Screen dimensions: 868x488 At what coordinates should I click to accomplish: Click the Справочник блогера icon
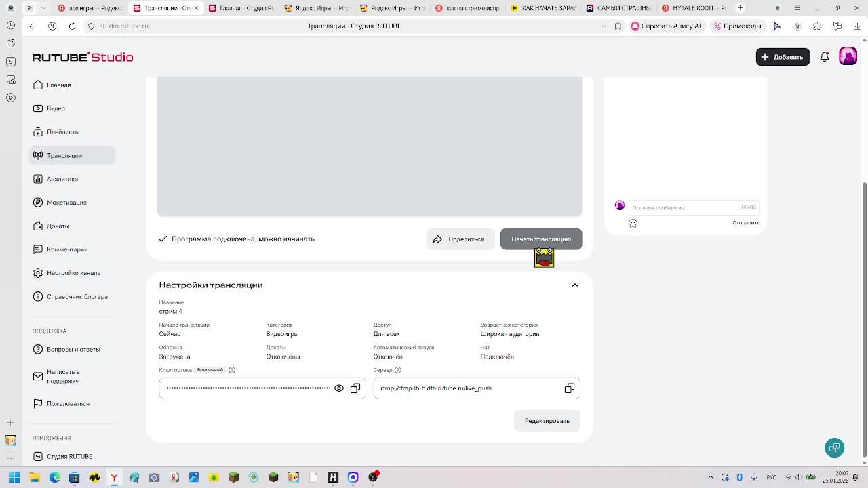(38, 296)
